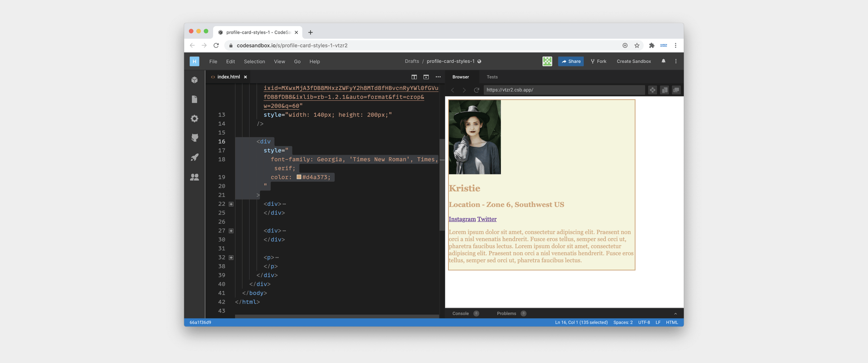Switch to the Tests tab
This screenshot has width=868, height=363.
coord(492,77)
